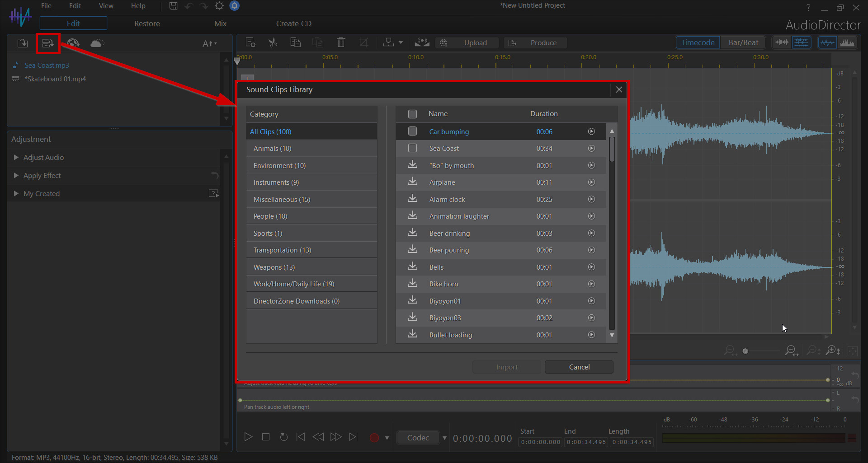
Task: Expand the Apply Effect section
Action: pyautogui.click(x=16, y=175)
